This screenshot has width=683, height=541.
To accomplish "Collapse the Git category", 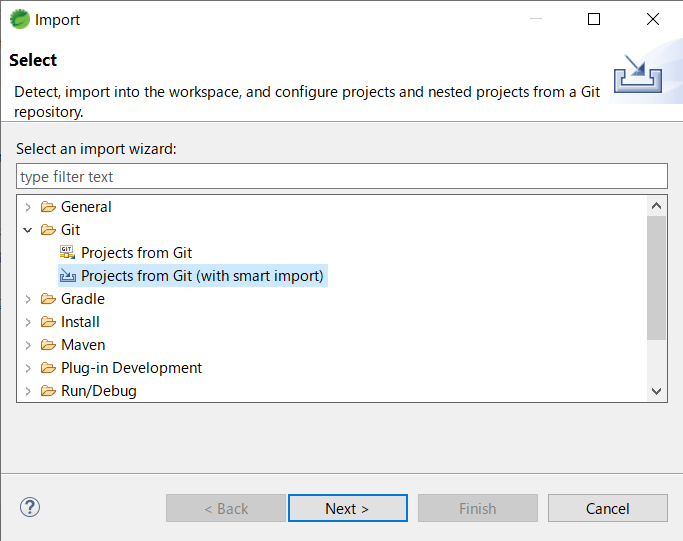I will tap(28, 230).
